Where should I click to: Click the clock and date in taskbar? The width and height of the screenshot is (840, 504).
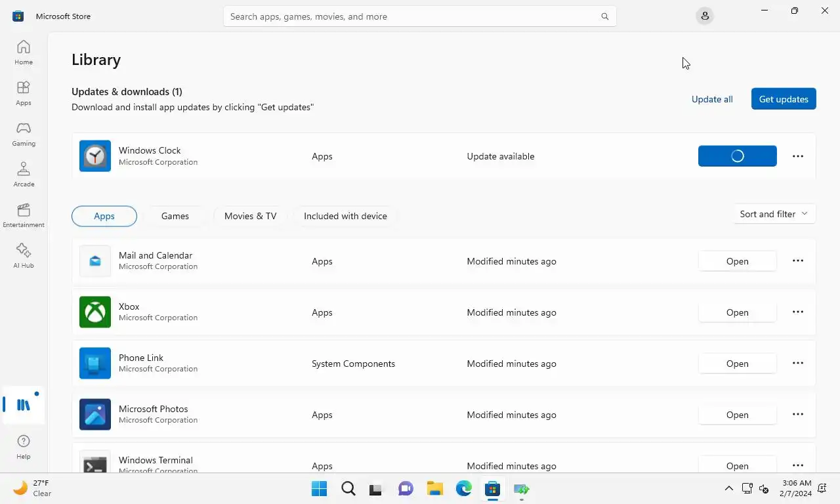(796, 488)
